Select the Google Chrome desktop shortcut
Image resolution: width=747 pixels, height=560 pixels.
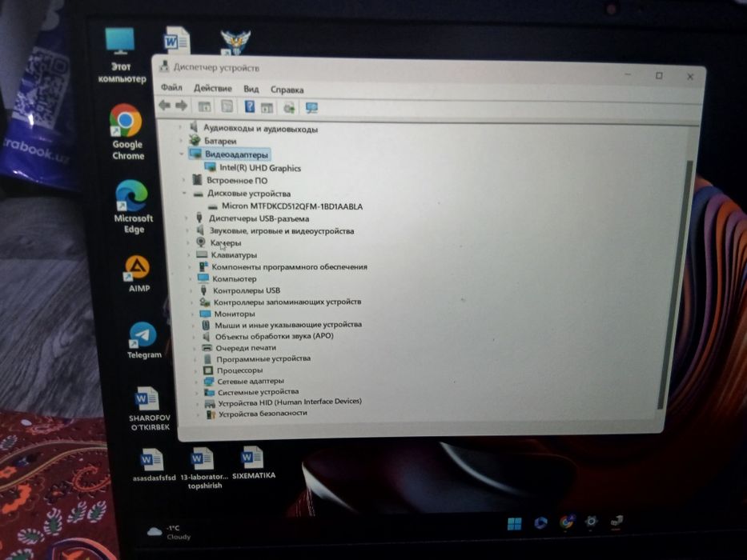click(127, 132)
